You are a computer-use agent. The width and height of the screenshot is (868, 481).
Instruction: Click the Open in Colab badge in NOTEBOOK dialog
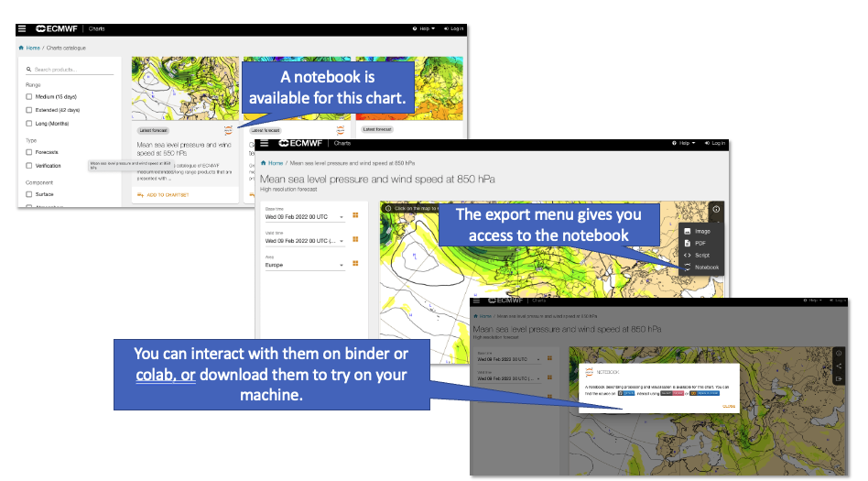tap(704, 393)
